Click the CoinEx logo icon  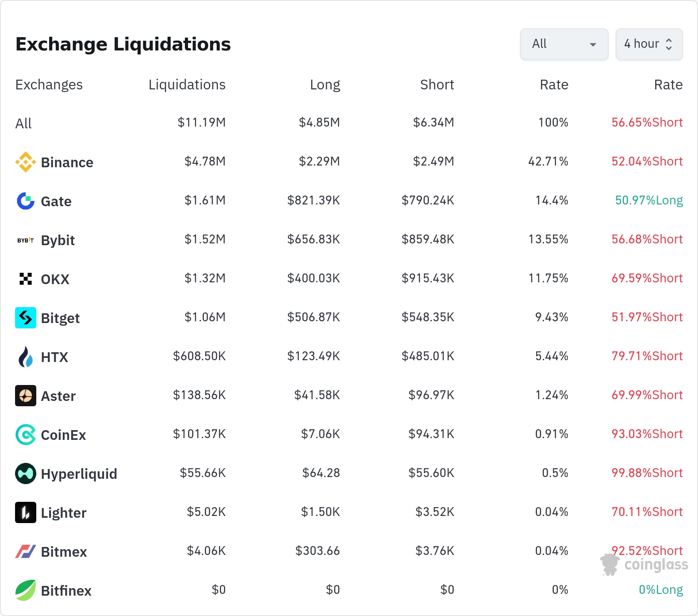click(26, 435)
